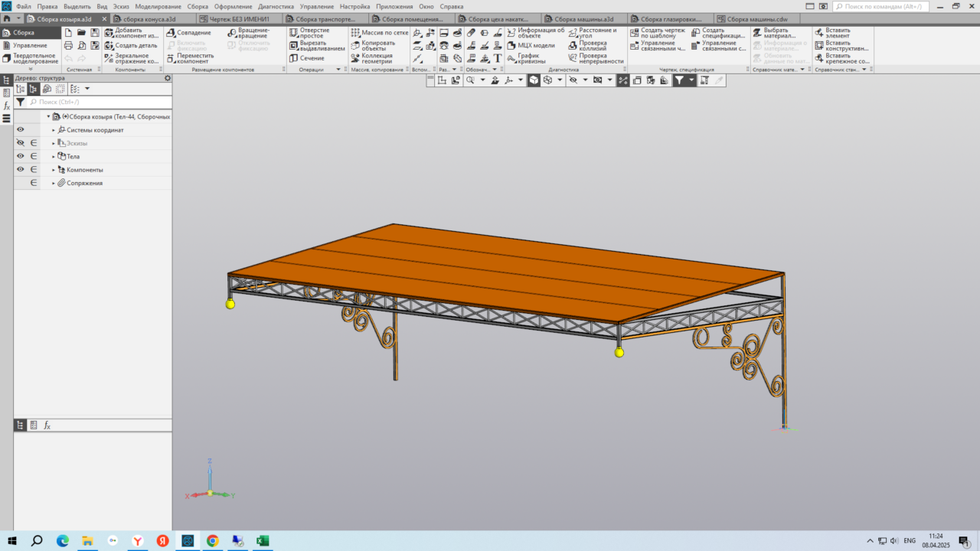
Task: Hide the Компоненты group via eye icon
Action: coord(21,169)
